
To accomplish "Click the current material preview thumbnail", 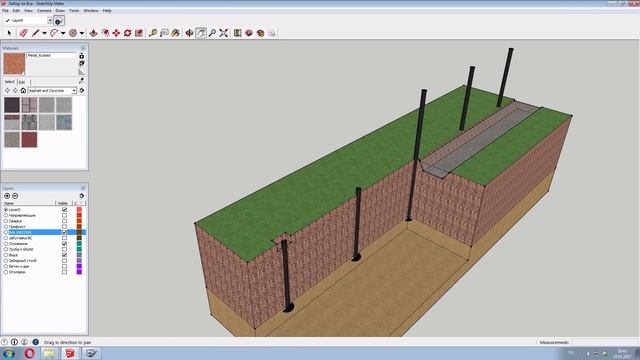I will [14, 64].
